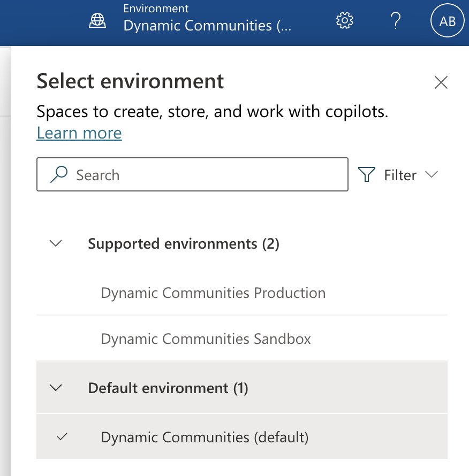Click the Filter label text

(x=400, y=175)
